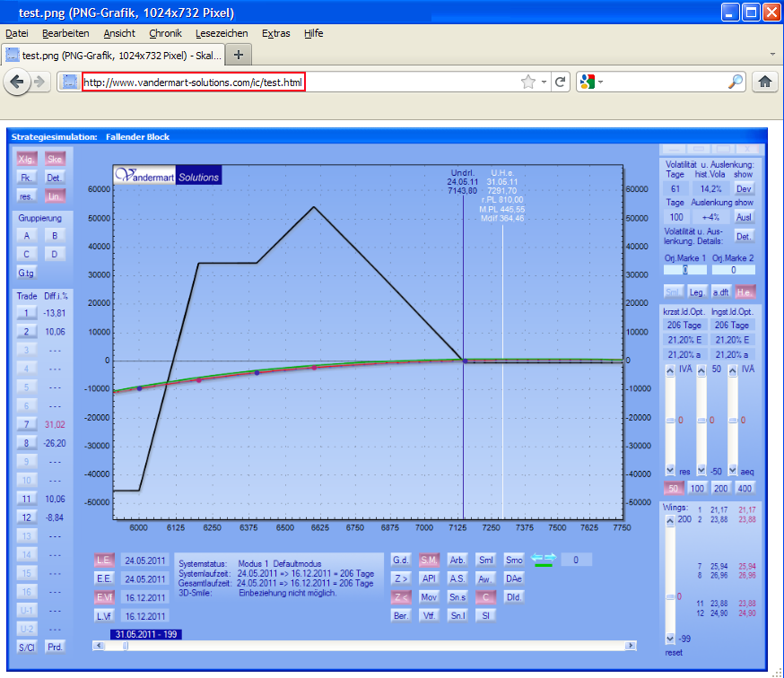Reload the page with the refresh icon
The height and width of the screenshot is (678, 784).
(x=561, y=82)
